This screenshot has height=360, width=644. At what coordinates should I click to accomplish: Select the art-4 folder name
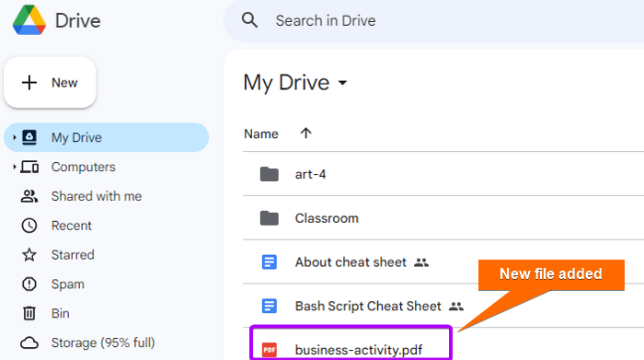pos(311,174)
